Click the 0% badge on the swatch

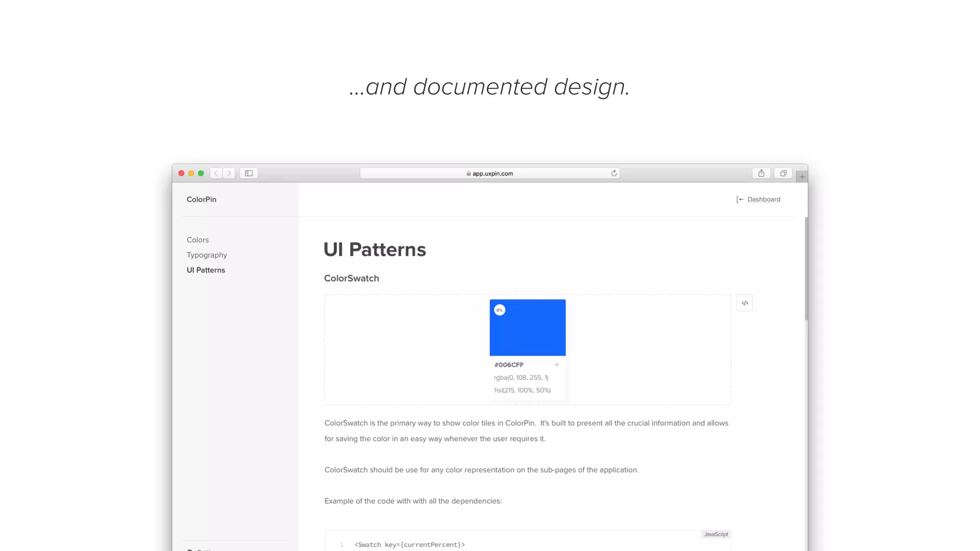[x=500, y=310]
